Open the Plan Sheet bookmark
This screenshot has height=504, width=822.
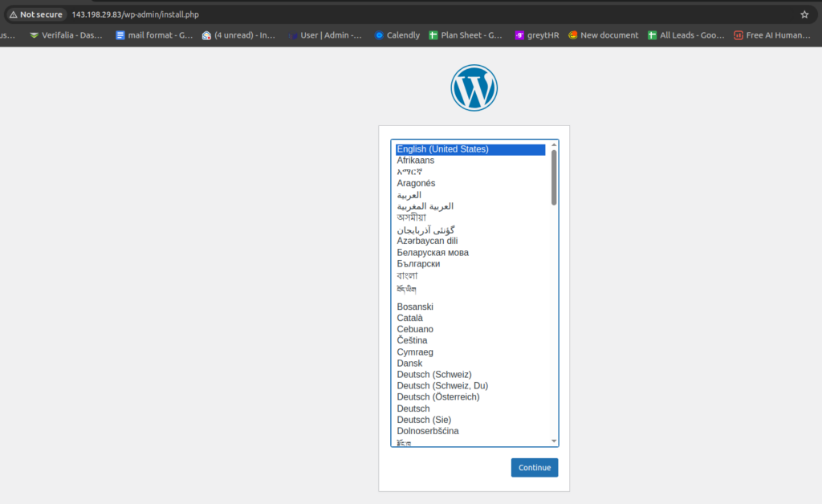(466, 35)
